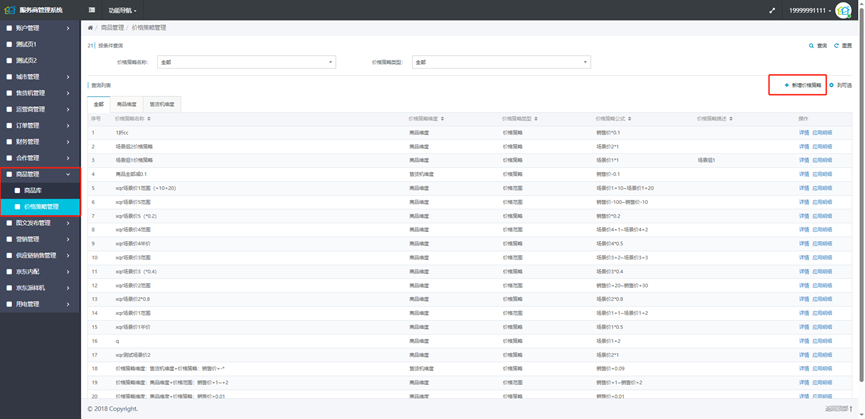Switch to the 售货机维度 tab
Image resolution: width=865 pixels, height=419 pixels.
coord(162,104)
